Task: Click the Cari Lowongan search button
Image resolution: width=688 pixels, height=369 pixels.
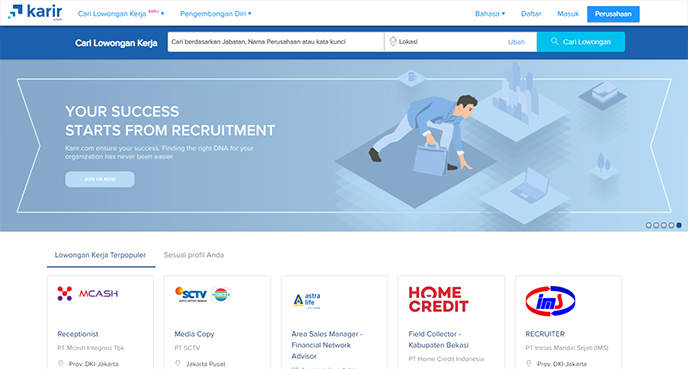Action: pyautogui.click(x=581, y=42)
